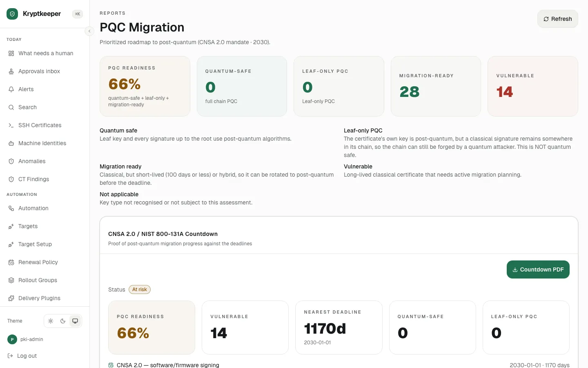Click the 'Not applicable' definition heading
Screen dimensions: 588x368
coord(119,194)
